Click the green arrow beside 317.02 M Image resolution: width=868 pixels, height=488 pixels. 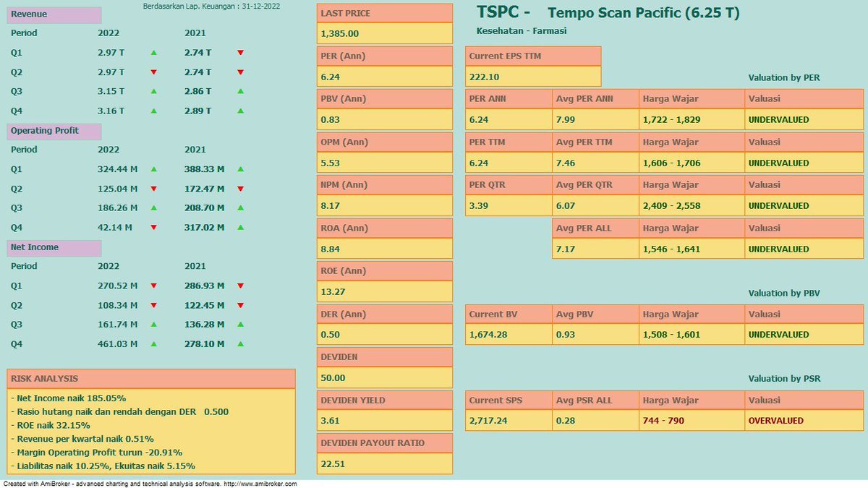coord(240,228)
